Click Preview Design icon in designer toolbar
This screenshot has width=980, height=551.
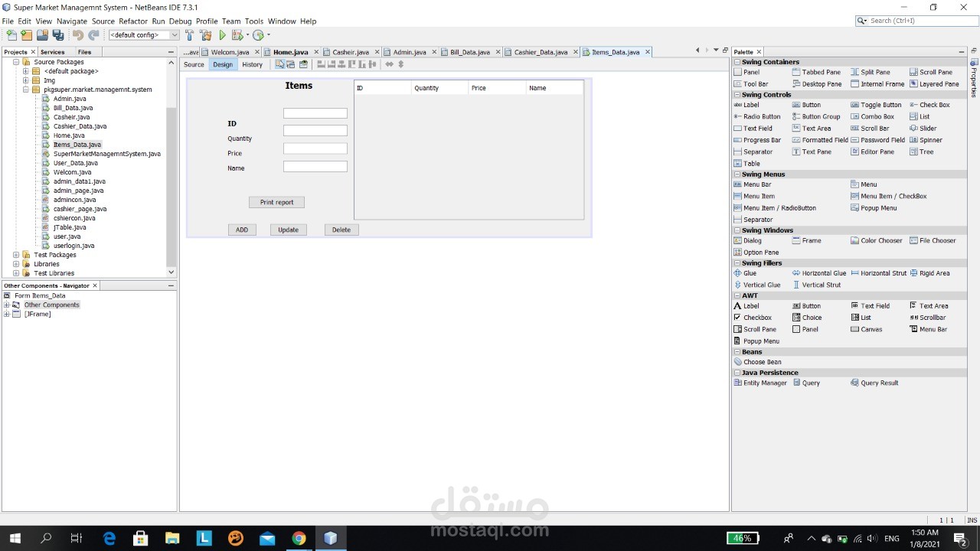304,64
